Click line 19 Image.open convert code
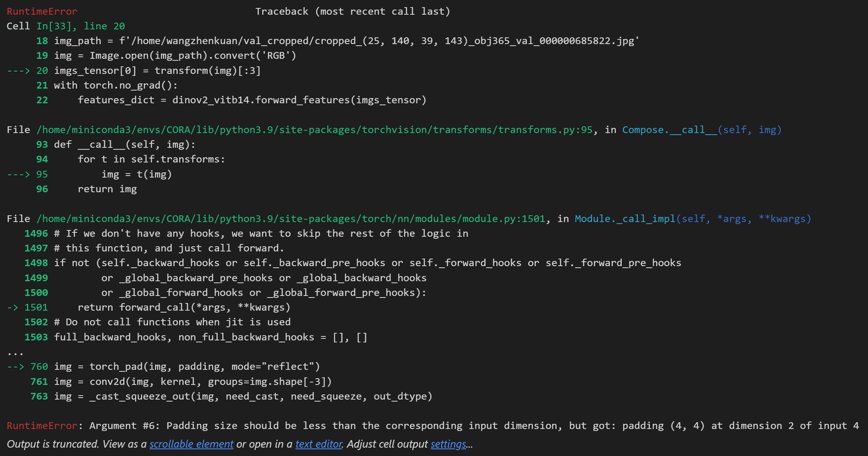This screenshot has width=868, height=456. pyautogui.click(x=175, y=56)
